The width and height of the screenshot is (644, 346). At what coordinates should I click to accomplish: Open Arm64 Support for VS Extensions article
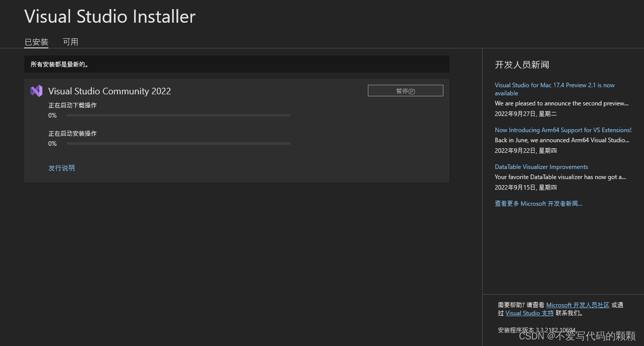(x=563, y=130)
